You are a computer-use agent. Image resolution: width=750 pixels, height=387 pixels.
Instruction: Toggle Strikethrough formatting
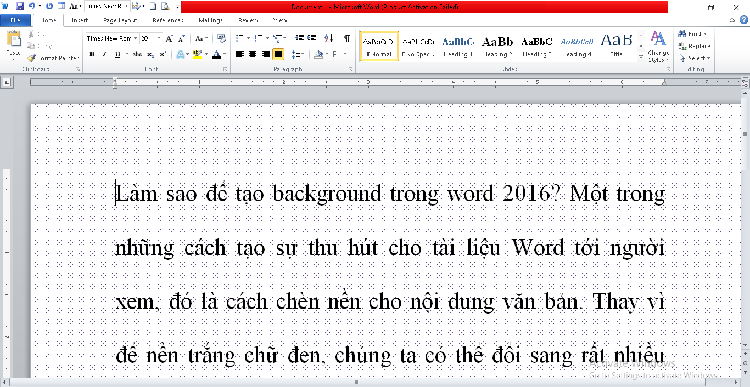(137, 54)
